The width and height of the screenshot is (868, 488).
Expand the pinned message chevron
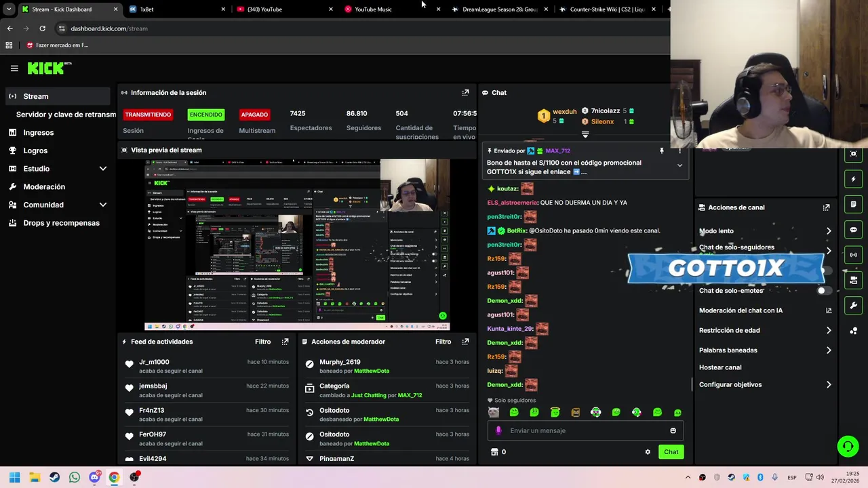click(679, 165)
